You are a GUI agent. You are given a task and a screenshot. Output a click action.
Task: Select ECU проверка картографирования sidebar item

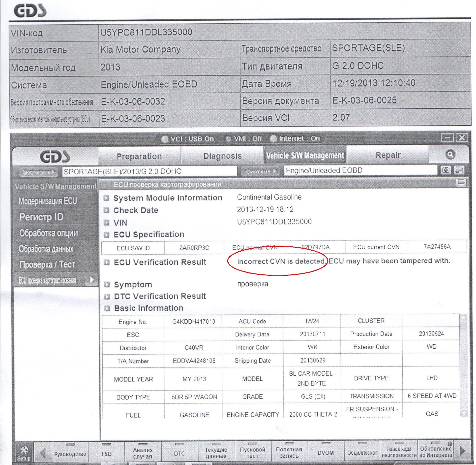click(47, 280)
